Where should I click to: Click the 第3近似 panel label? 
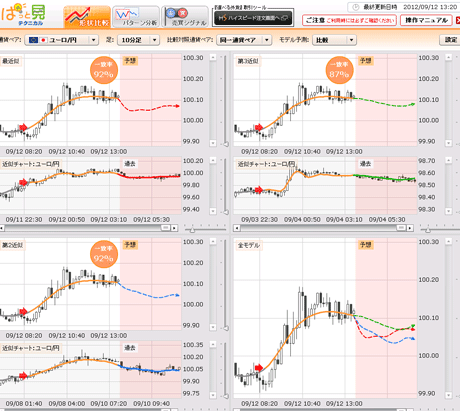248,61
